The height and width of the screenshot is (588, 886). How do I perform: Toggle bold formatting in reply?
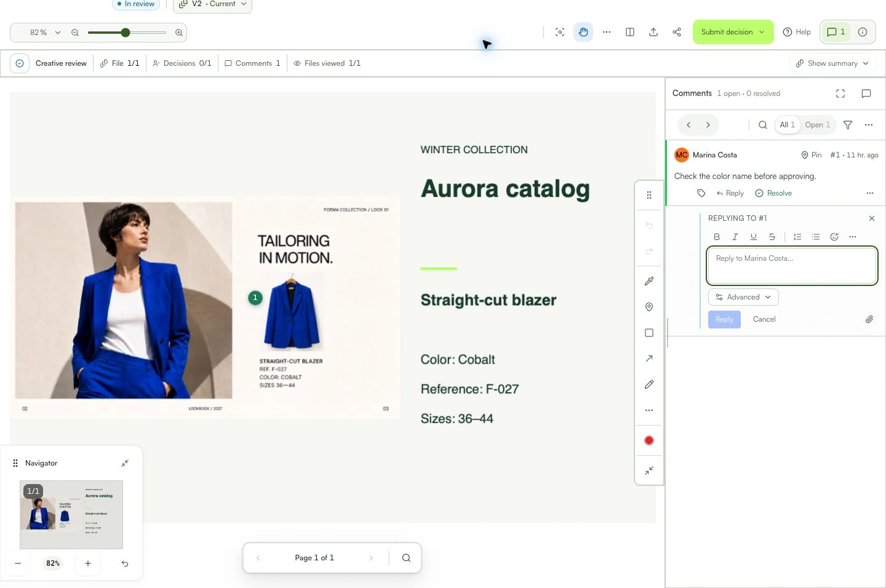click(x=716, y=237)
